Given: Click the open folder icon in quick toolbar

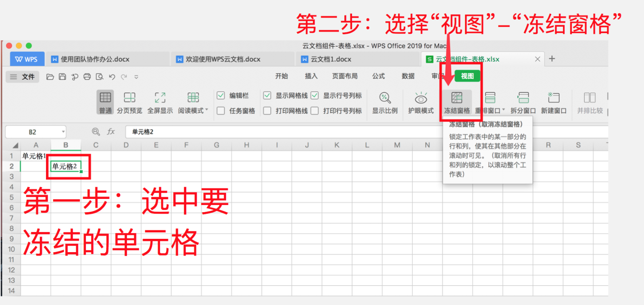Looking at the screenshot, I should tap(50, 77).
